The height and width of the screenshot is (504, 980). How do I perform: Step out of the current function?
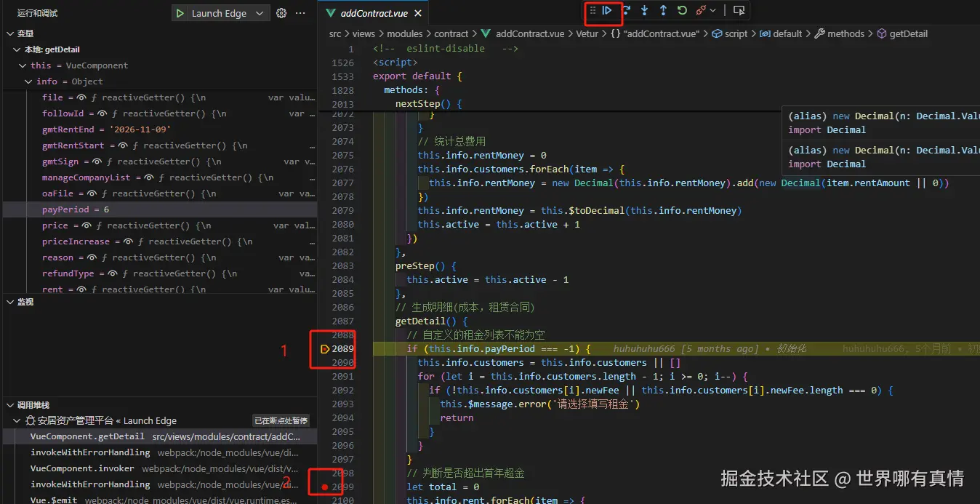(663, 11)
